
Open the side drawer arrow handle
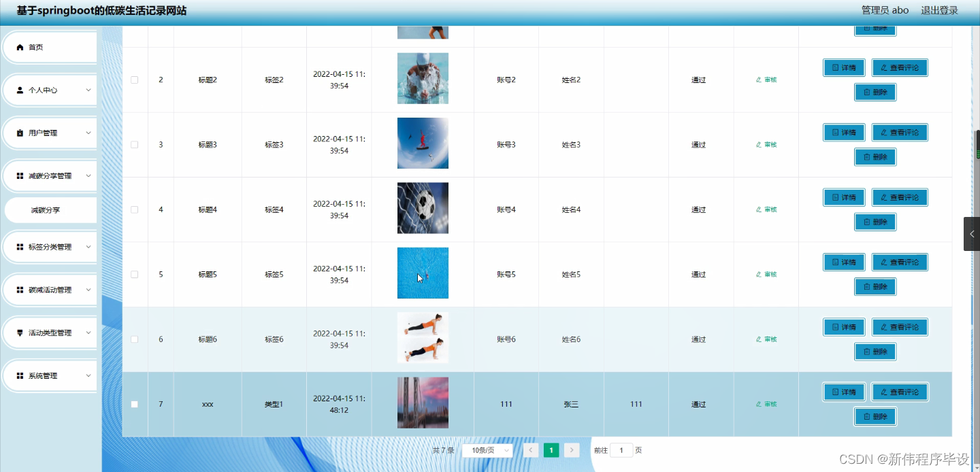(x=972, y=234)
